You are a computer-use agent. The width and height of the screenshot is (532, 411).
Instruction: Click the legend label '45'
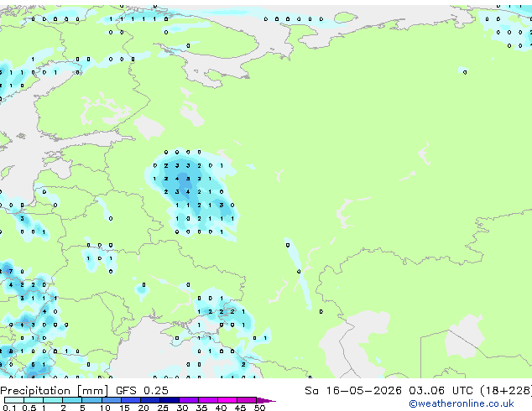[x=240, y=408]
